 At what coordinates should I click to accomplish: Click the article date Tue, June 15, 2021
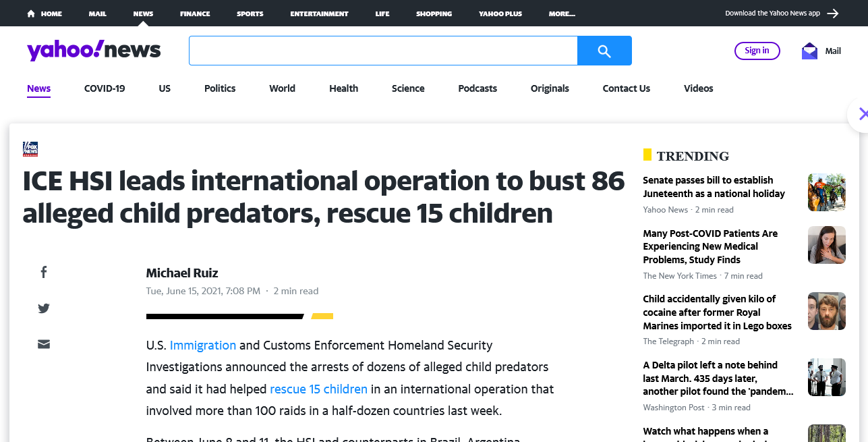coord(203,292)
